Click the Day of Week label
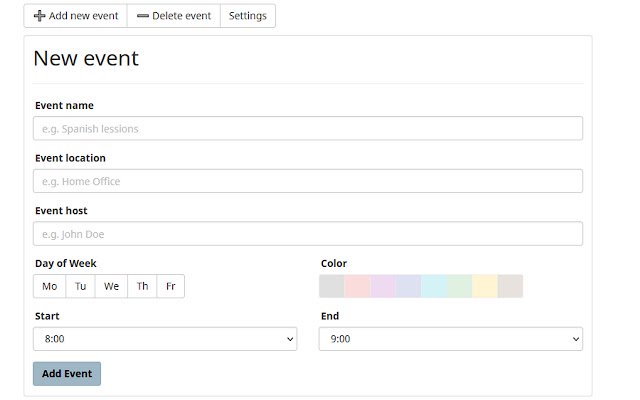 pos(66,264)
